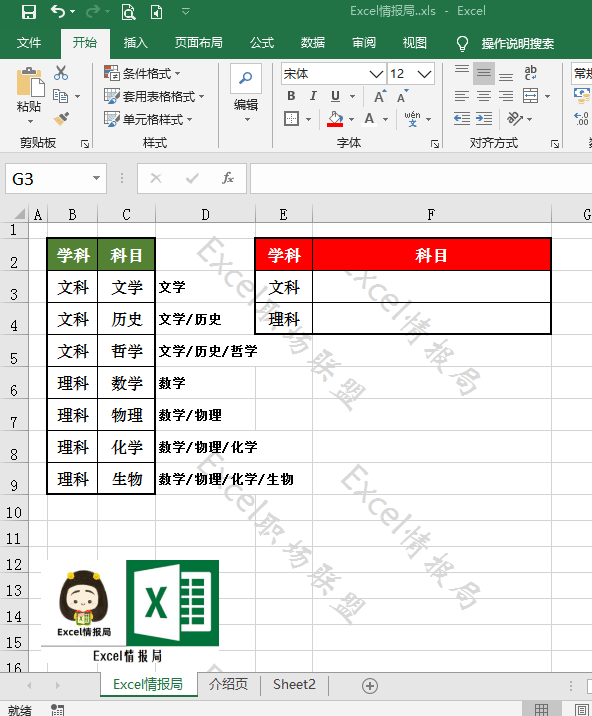Viewport: 592px width, 716px height.
Task: Copy the selection with the copy icon
Action: coord(60,96)
